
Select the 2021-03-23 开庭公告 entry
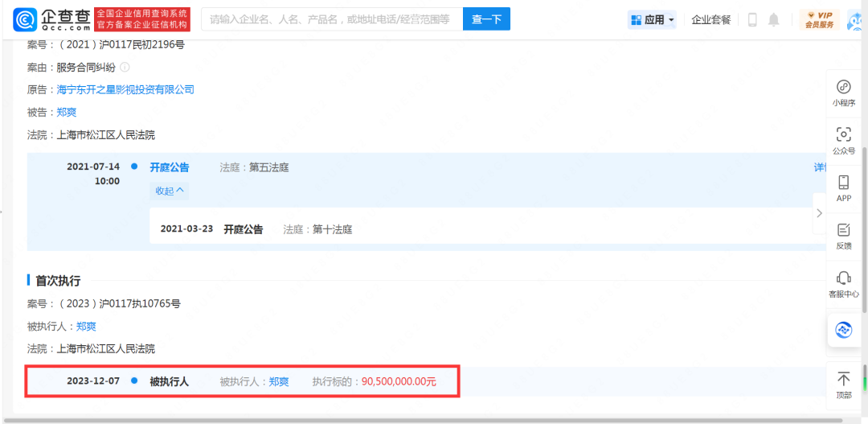point(244,229)
